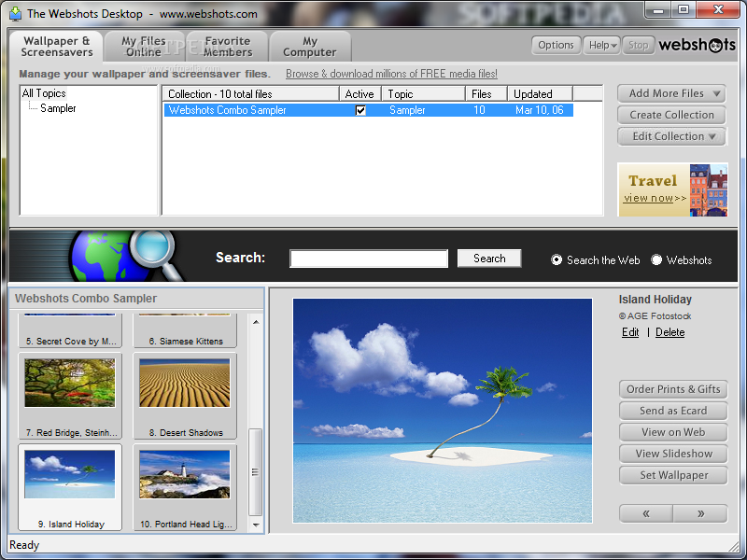Click the Edit link for Island Holiday
Screen dimensions: 747x560
click(630, 332)
